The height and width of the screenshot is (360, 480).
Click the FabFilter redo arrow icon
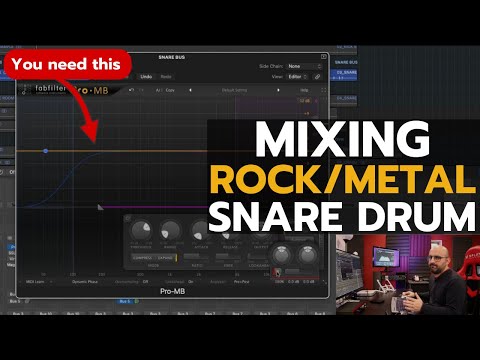point(141,90)
